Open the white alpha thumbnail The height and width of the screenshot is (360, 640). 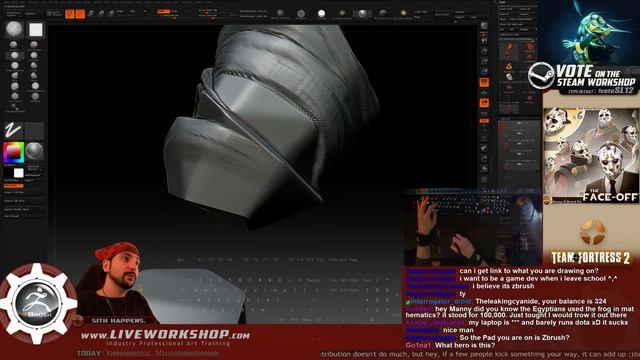36,29
